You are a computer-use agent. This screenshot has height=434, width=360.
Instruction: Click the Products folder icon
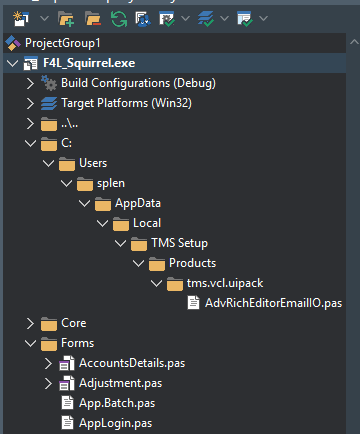coord(157,264)
